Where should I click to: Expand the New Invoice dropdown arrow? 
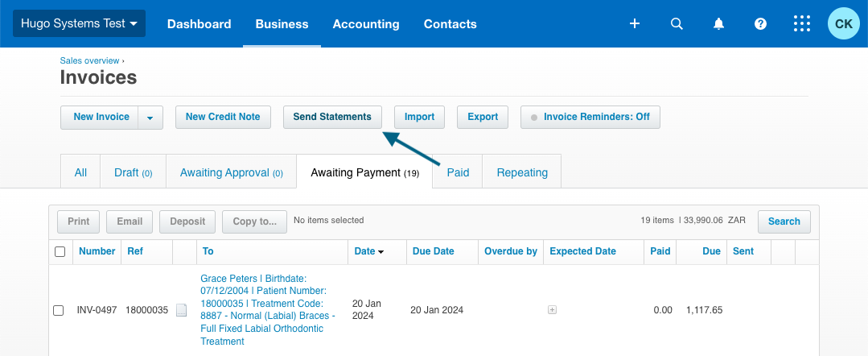(x=150, y=118)
